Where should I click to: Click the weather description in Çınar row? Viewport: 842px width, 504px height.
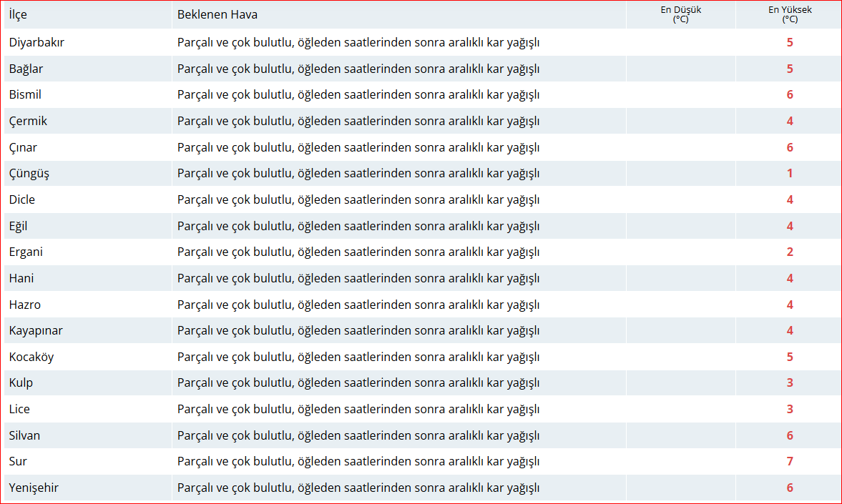[x=358, y=147]
